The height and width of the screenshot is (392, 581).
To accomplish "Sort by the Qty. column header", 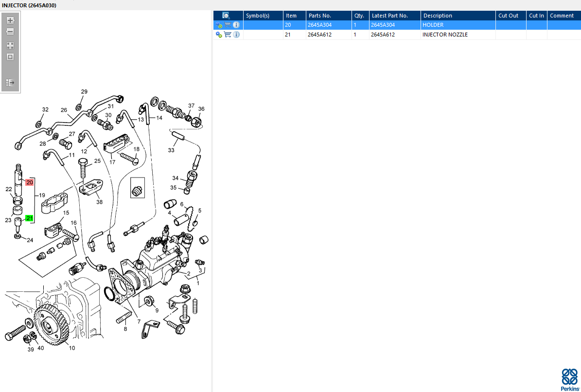I will 360,16.
